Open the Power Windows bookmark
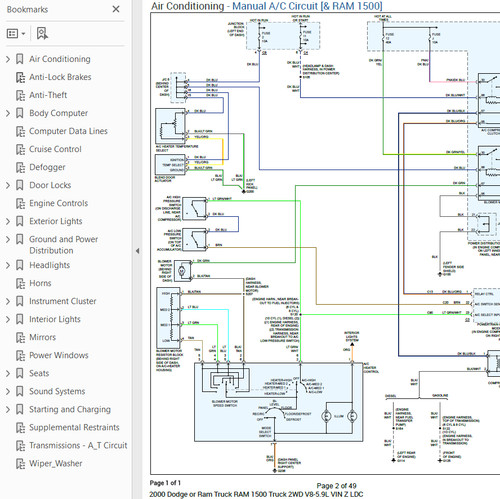 [x=59, y=355]
